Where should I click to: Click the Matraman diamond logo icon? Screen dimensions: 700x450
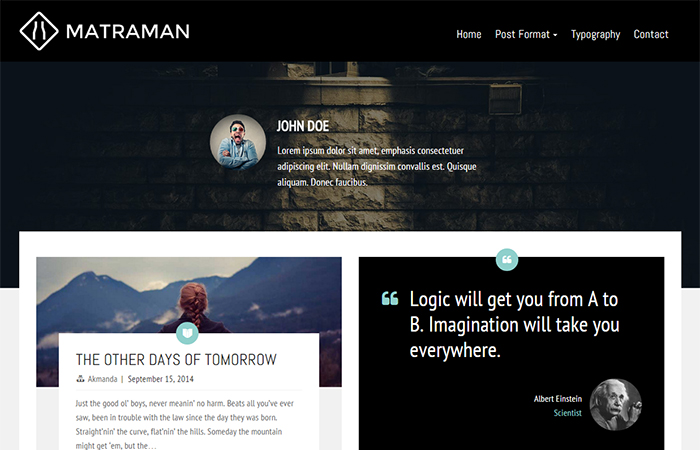coord(39,31)
